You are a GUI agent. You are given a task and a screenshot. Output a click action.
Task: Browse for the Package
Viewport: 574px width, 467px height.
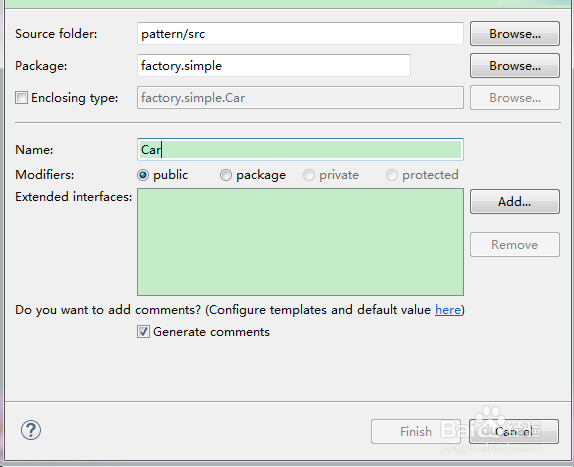tap(515, 66)
